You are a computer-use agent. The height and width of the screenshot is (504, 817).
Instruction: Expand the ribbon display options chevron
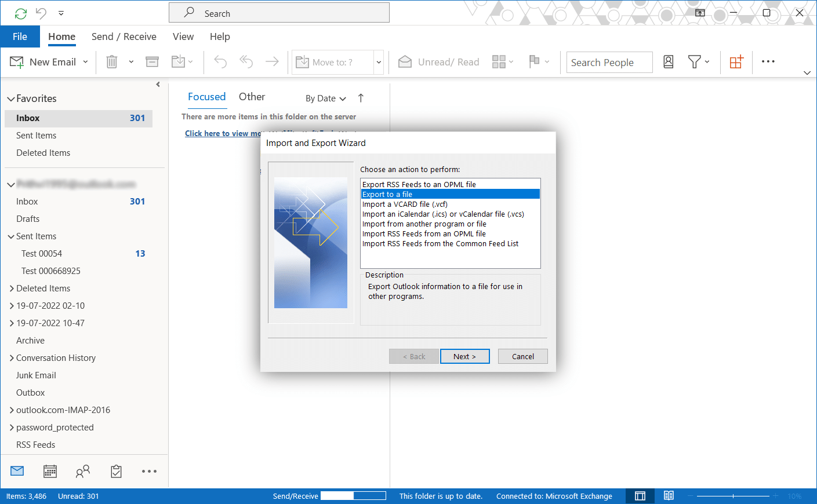click(x=807, y=73)
